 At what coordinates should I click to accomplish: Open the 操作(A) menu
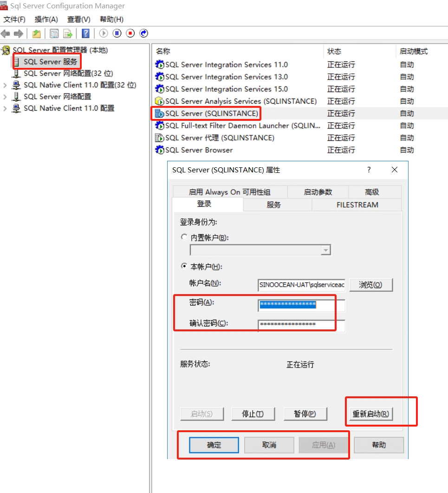click(46, 19)
